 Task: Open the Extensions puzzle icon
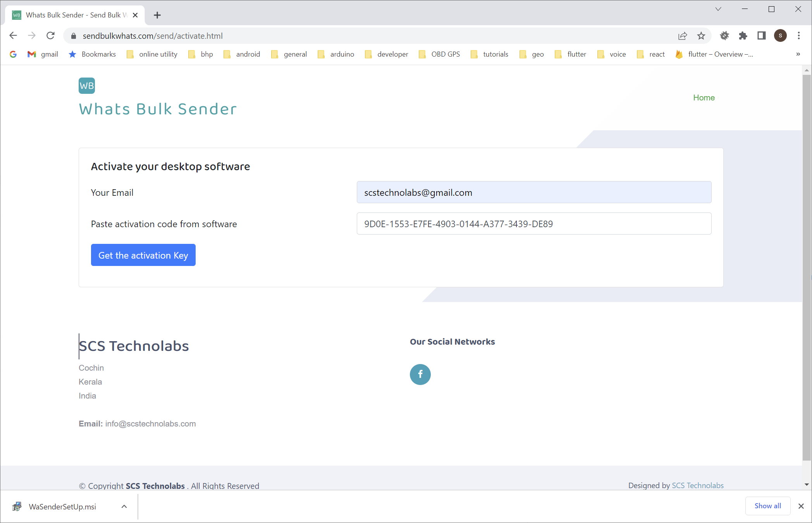coord(743,36)
